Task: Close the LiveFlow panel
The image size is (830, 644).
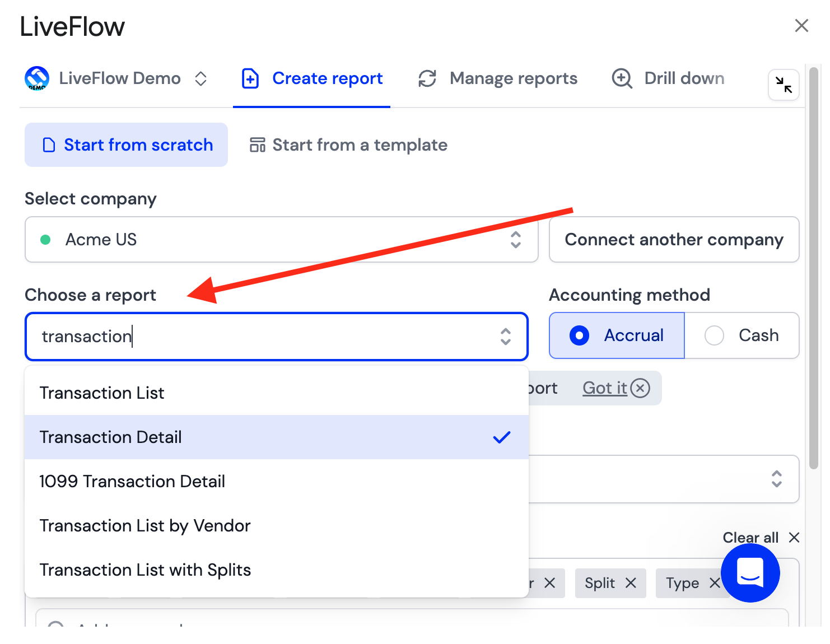Action: coord(801,25)
